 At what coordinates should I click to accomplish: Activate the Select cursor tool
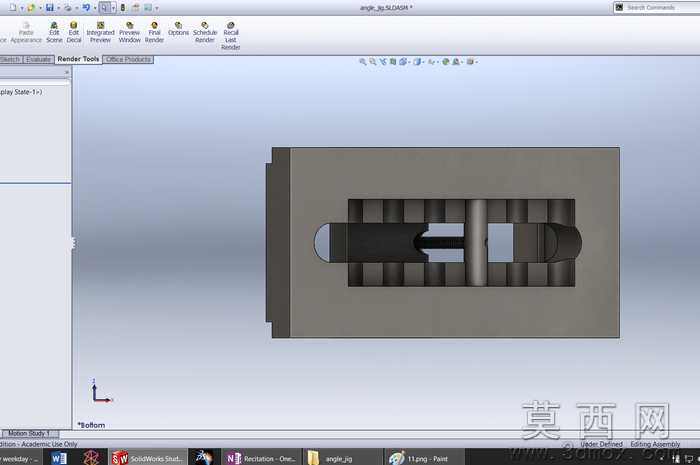(x=104, y=7)
